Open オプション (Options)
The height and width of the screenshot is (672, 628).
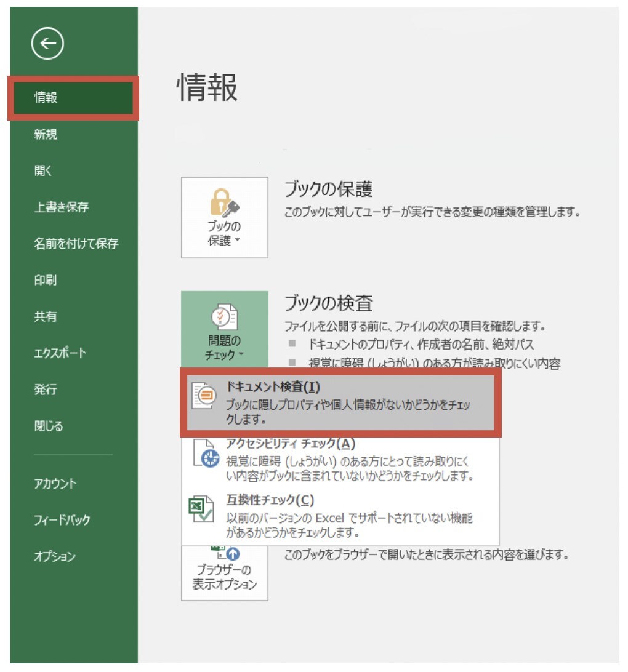click(47, 556)
